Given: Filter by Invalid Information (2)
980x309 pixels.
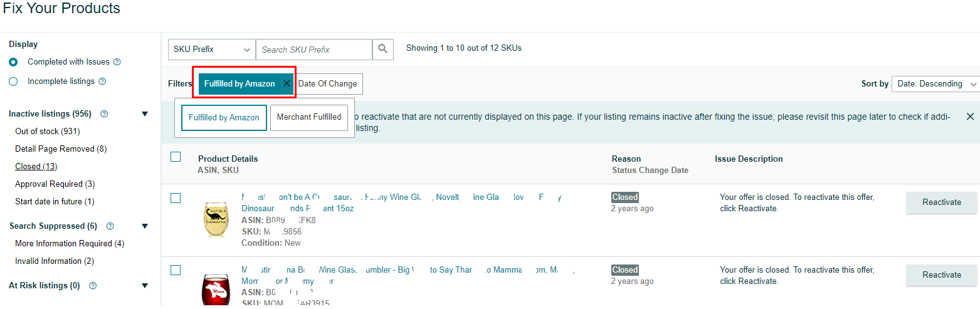Looking at the screenshot, I should (55, 261).
